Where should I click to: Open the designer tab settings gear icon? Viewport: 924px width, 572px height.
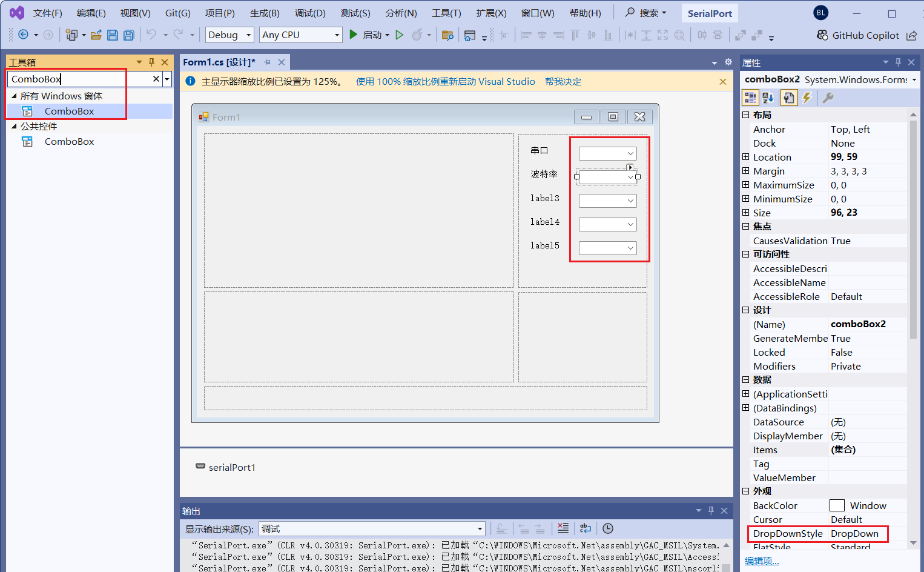(x=728, y=62)
